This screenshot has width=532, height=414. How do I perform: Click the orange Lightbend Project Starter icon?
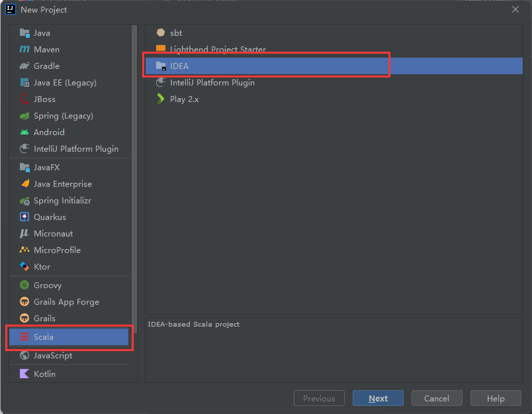pyautogui.click(x=161, y=48)
